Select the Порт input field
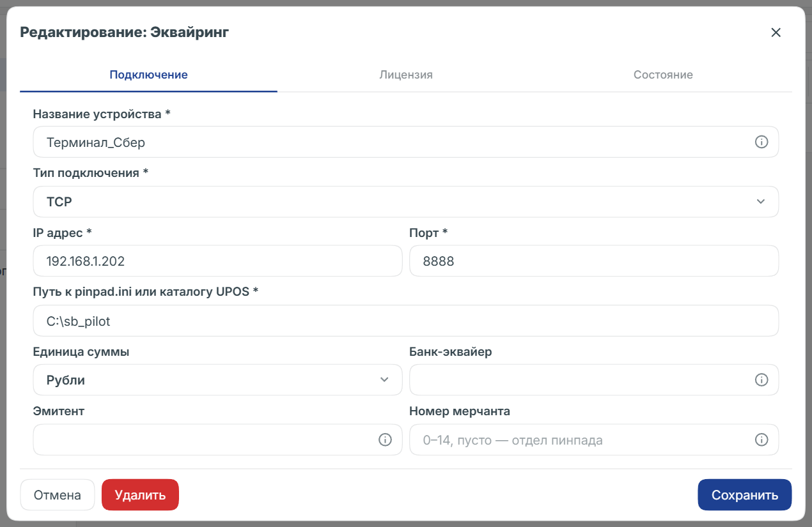Image resolution: width=812 pixels, height=527 pixels. point(594,261)
